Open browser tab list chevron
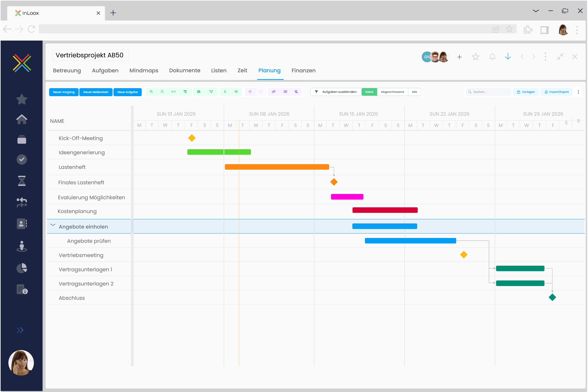This screenshot has width=588, height=392. pyautogui.click(x=536, y=11)
